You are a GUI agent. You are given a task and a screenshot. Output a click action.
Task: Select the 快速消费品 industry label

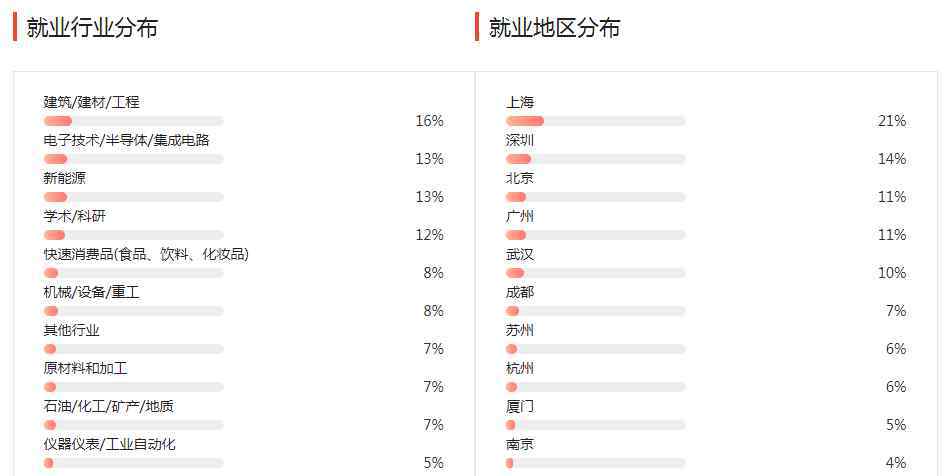point(146,254)
